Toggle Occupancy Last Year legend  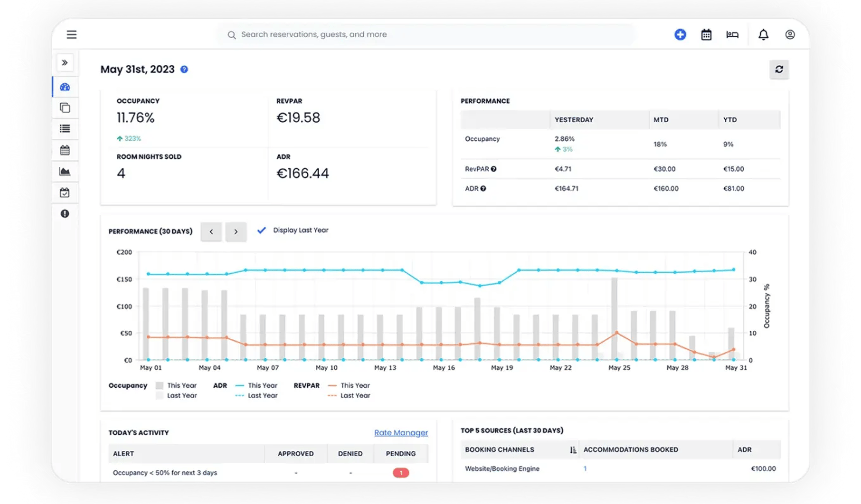click(x=176, y=395)
